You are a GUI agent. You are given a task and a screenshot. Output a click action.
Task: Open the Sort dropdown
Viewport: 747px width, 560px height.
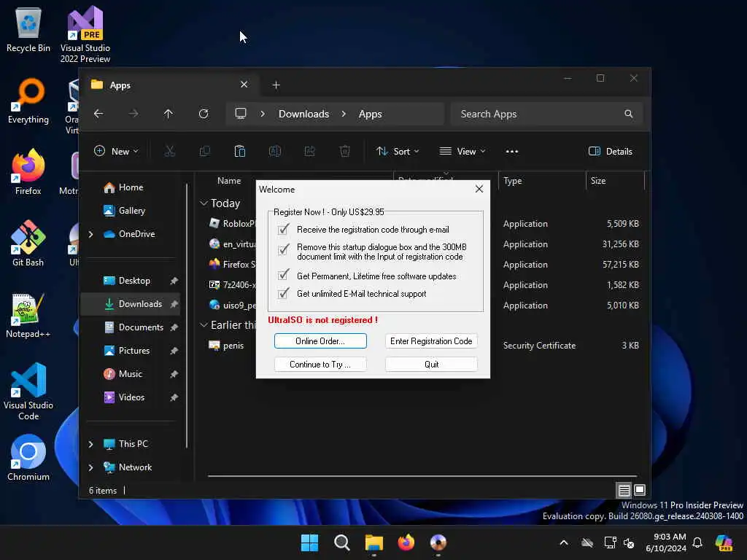click(x=398, y=152)
